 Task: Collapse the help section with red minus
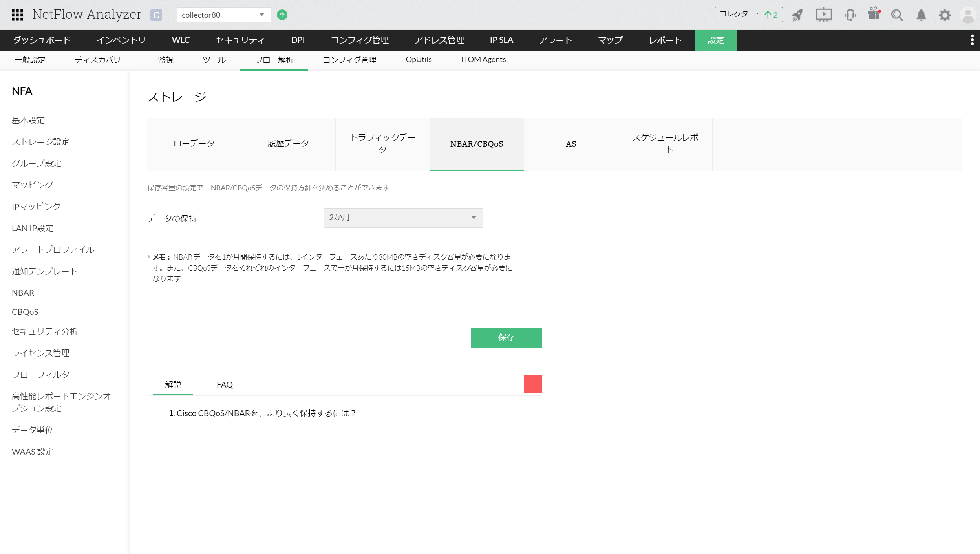tap(533, 384)
